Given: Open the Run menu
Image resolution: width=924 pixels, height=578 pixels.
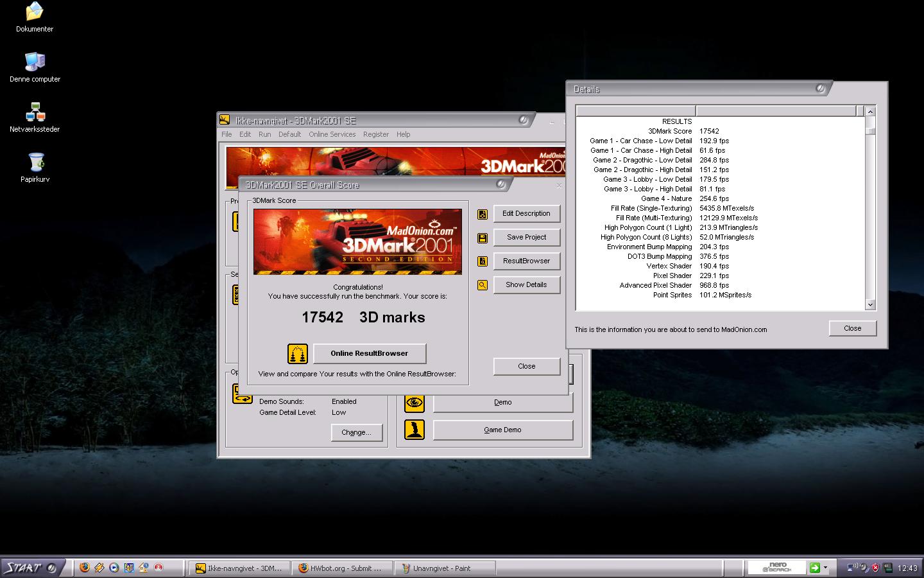Looking at the screenshot, I should [x=264, y=134].
